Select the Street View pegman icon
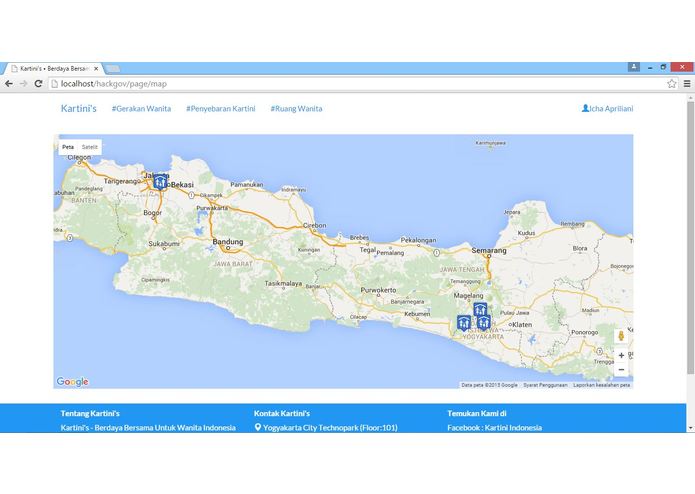The height and width of the screenshot is (494, 695). (x=621, y=336)
